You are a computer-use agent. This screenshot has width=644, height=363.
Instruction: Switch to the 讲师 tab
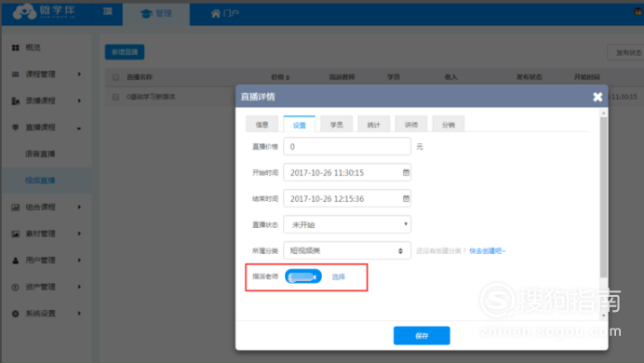411,125
